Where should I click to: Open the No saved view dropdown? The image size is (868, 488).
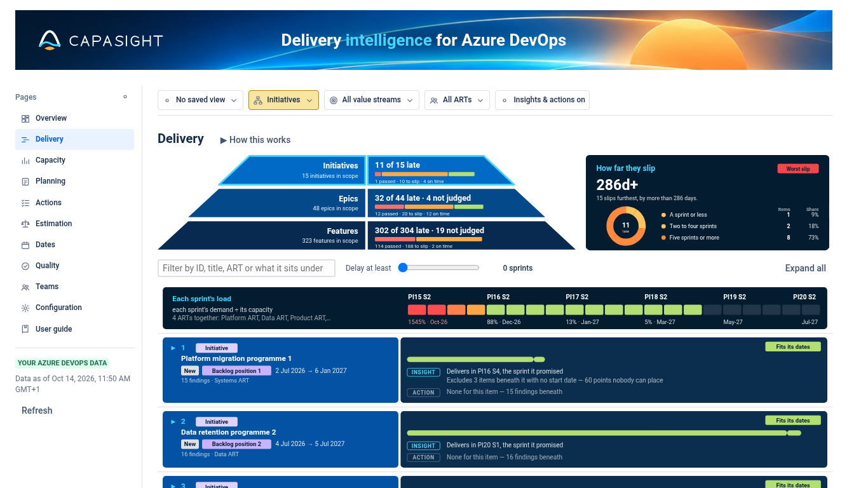point(200,100)
